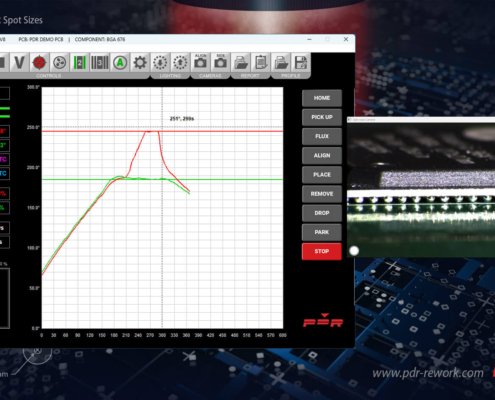Click 'COMPONENT: BGA 676' in title bar
Image resolution: width=495 pixels, height=400 pixels.
pos(100,40)
